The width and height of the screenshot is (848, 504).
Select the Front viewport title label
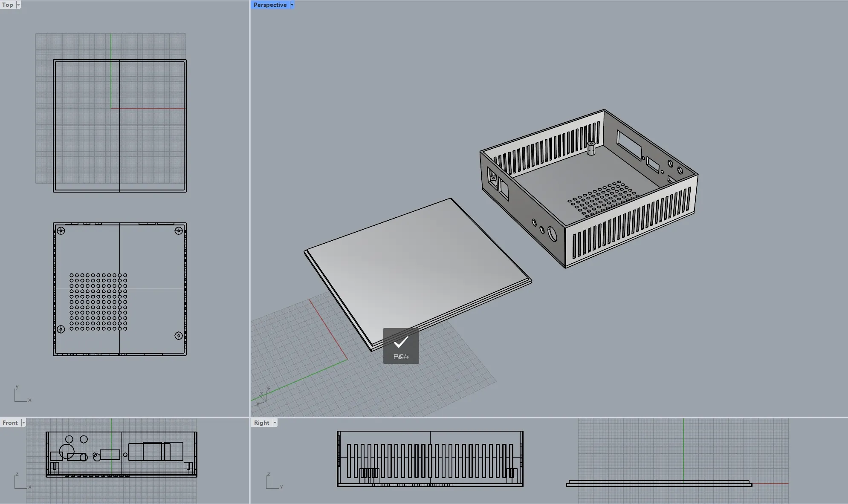(x=10, y=423)
